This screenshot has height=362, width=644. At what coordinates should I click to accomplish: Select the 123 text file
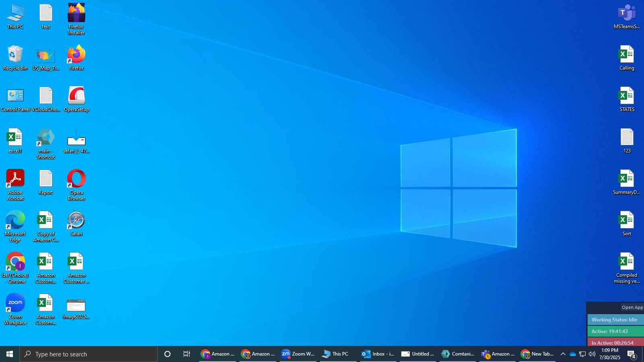[x=627, y=141]
